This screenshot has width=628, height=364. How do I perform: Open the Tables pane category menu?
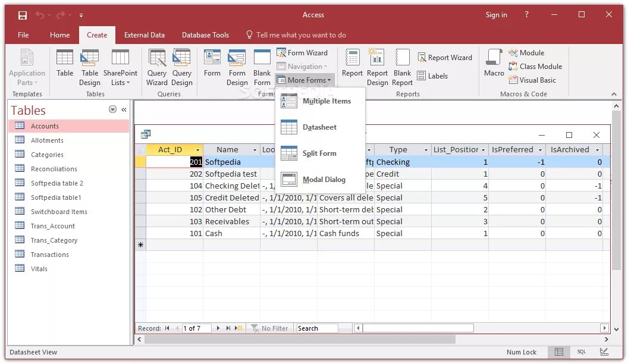(112, 109)
